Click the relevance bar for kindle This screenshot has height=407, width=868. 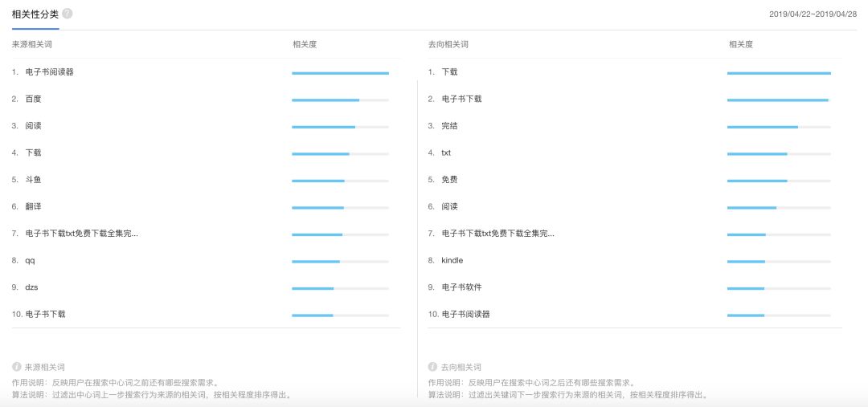pyautogui.click(x=778, y=262)
